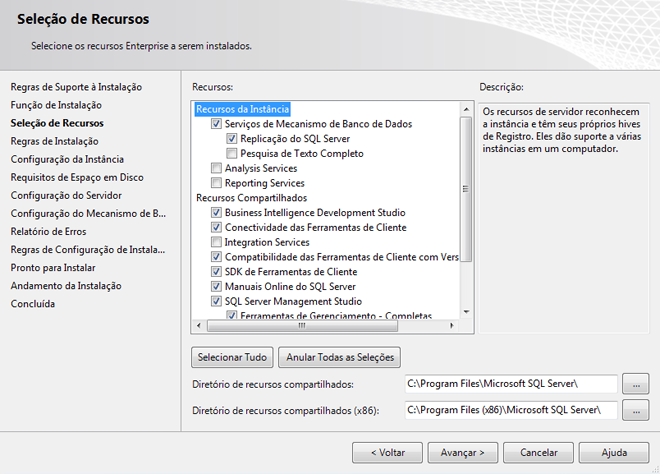Click Anular Todas as Seleções button

340,357
